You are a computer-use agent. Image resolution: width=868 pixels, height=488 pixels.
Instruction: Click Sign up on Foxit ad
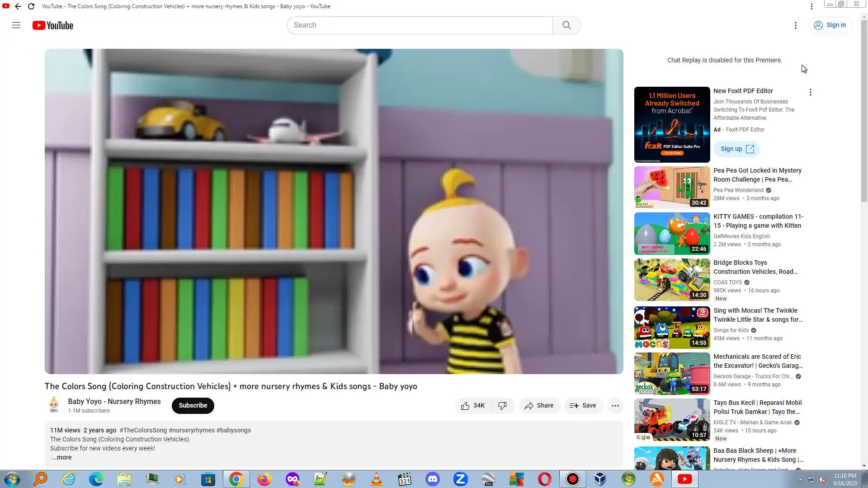click(737, 149)
